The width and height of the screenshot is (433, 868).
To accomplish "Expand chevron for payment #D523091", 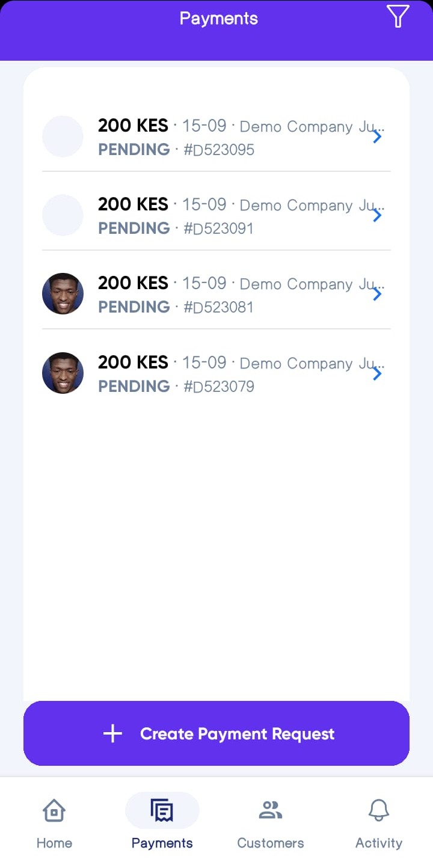I will [377, 215].
